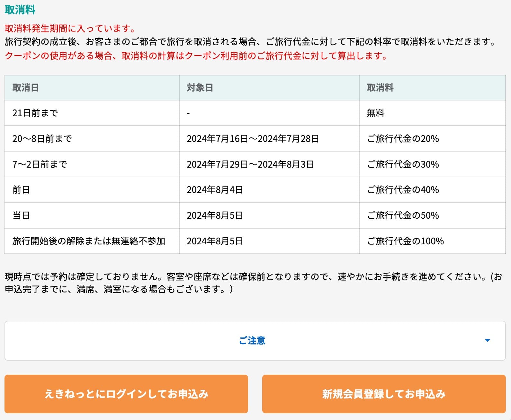
Task: Select the ご旅行代金の100% cell
Action: click(x=432, y=241)
